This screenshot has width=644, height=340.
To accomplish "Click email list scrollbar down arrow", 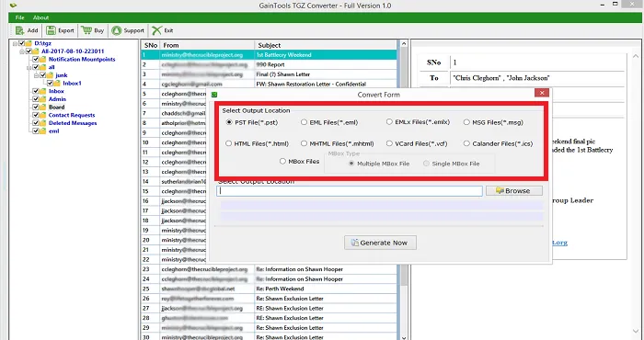I will point(404,337).
